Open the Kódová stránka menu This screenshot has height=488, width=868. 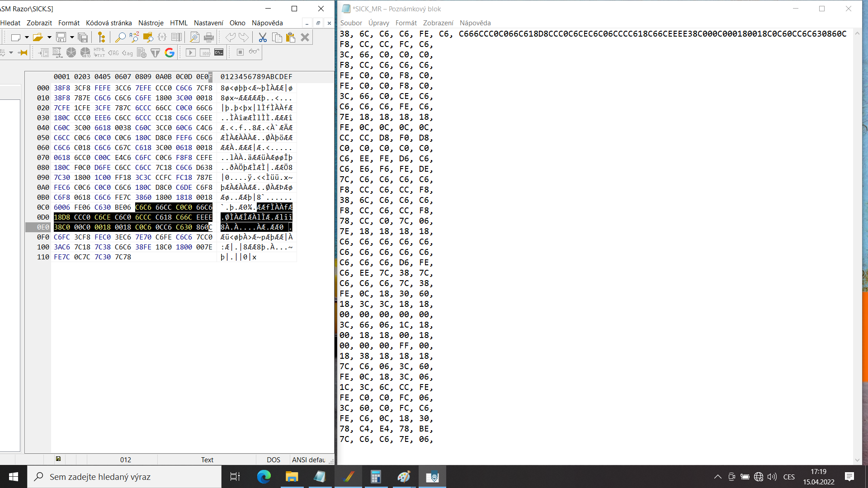coord(108,23)
